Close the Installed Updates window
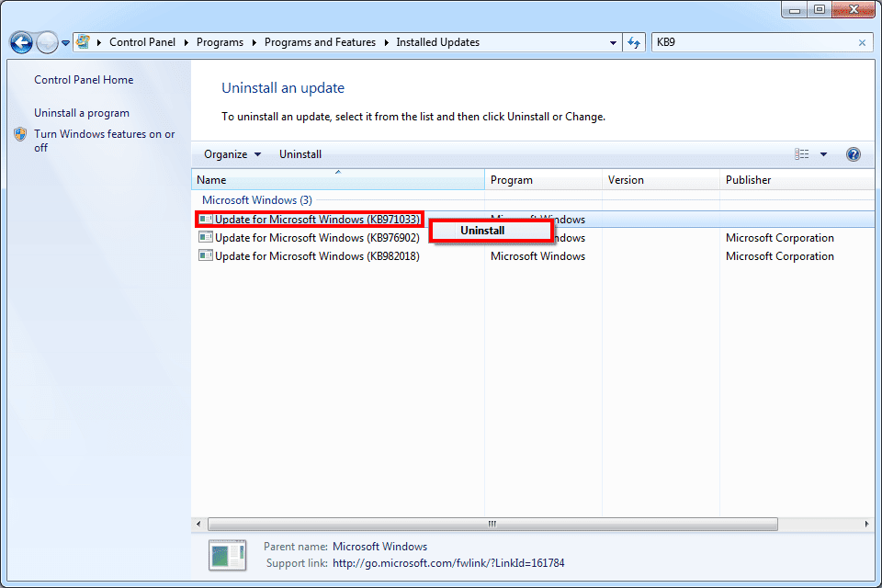Image resolution: width=882 pixels, height=588 pixels. click(x=853, y=9)
